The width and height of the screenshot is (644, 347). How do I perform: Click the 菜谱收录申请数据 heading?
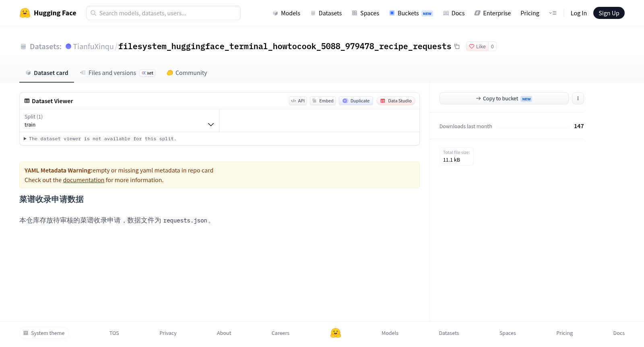[x=52, y=199]
